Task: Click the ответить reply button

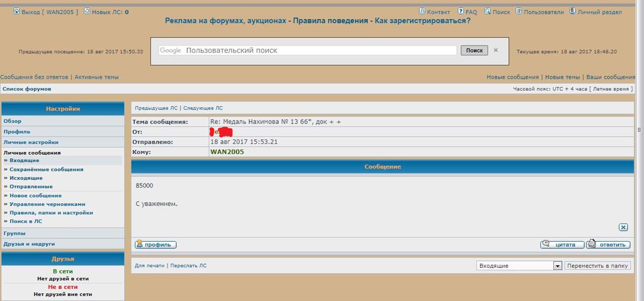Action: [608, 244]
